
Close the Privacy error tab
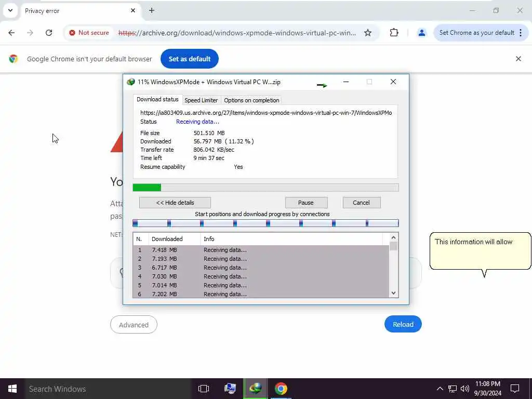click(133, 11)
